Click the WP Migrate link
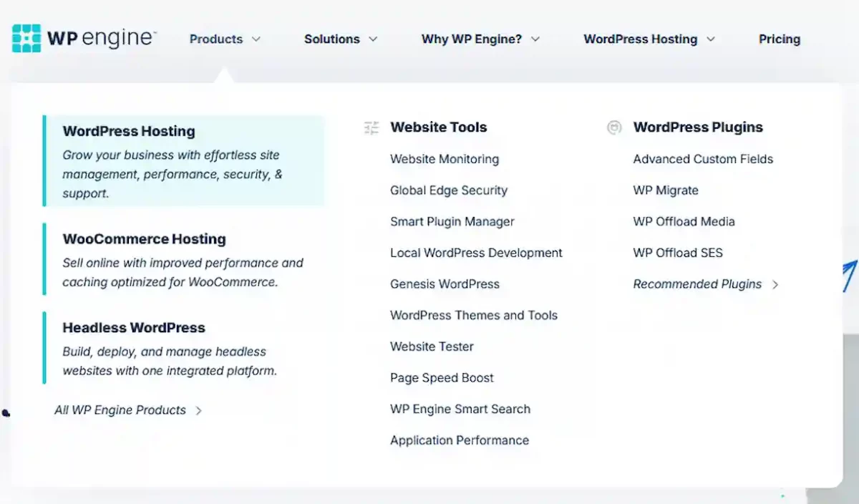The image size is (859, 504). [666, 190]
